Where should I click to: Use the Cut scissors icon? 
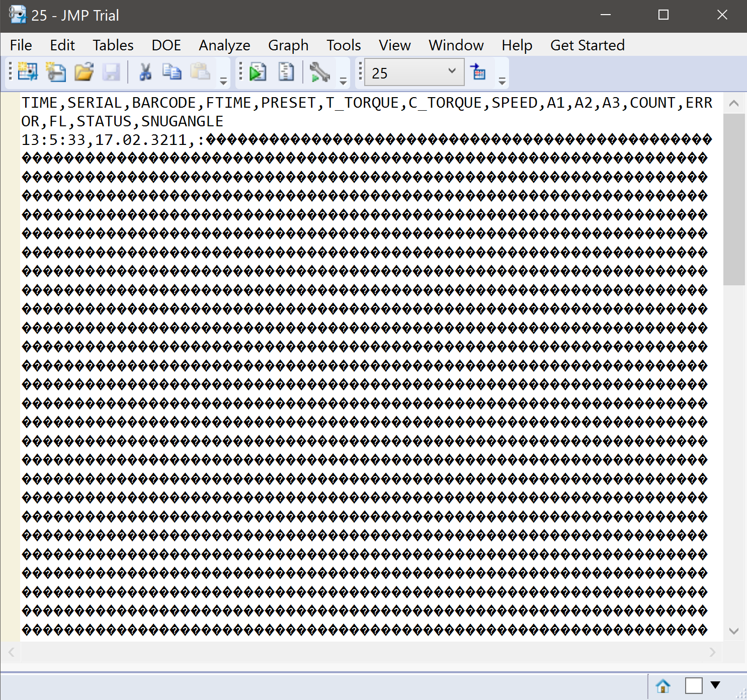[x=145, y=72]
